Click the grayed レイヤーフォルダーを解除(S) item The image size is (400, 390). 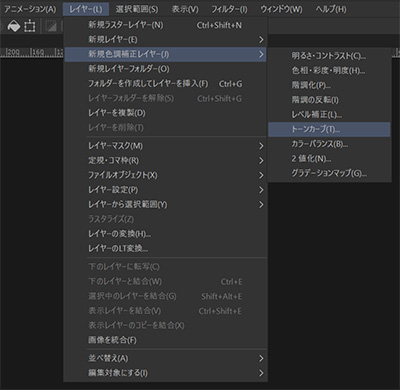point(165,98)
